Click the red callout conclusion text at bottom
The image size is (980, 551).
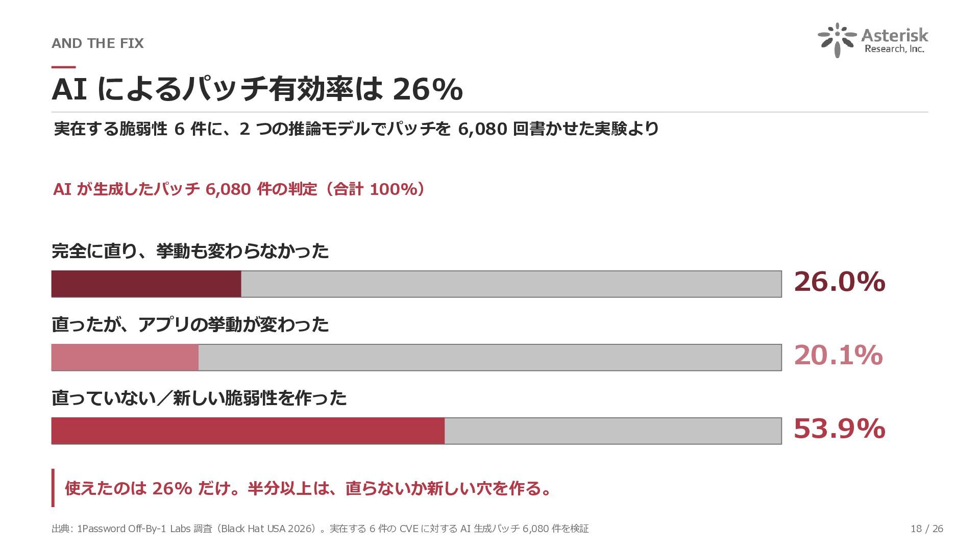(x=309, y=488)
